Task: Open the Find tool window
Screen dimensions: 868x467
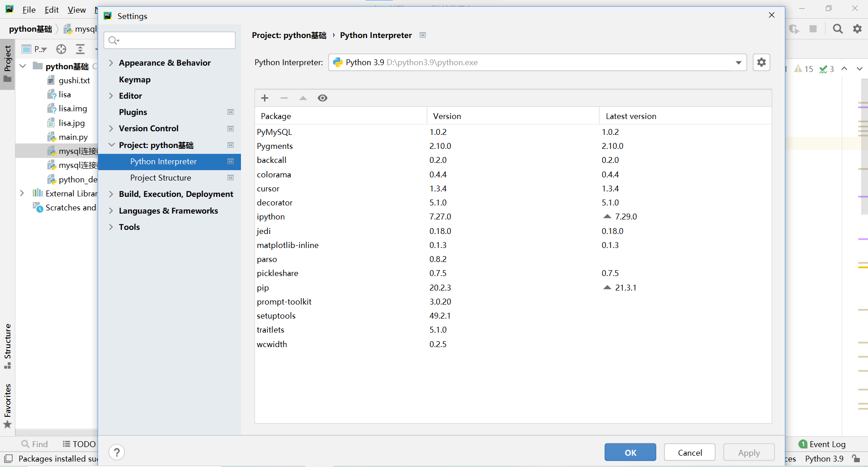Action: coord(35,444)
